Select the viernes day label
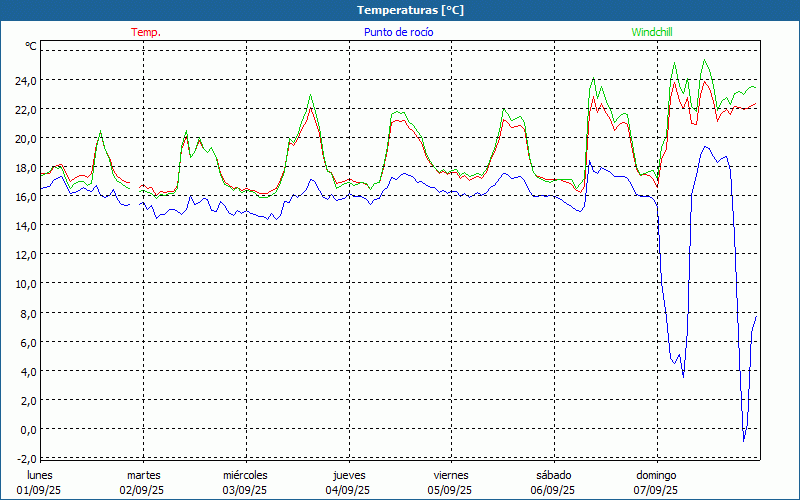Viewport: 800px width, 500px height. [451, 475]
